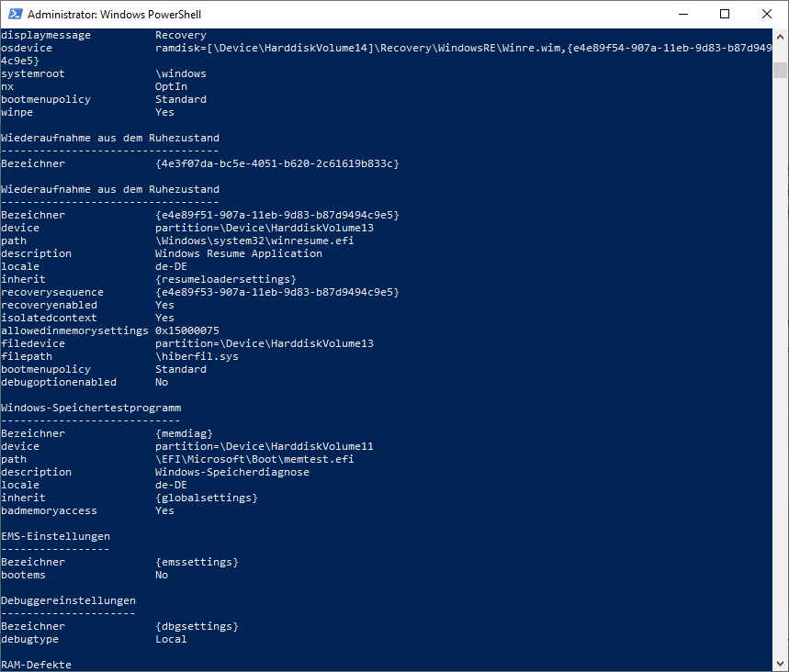Click the 'Debuggereinstellungen' section heading

(x=68, y=600)
